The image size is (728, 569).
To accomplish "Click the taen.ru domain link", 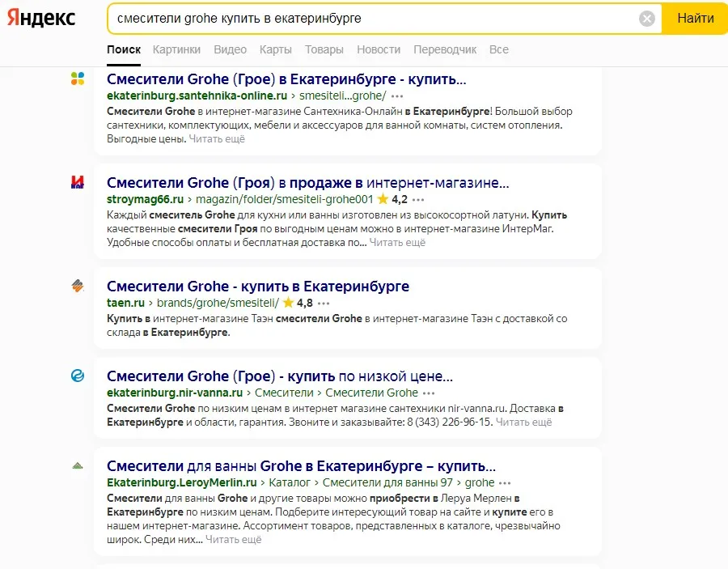I will [126, 303].
